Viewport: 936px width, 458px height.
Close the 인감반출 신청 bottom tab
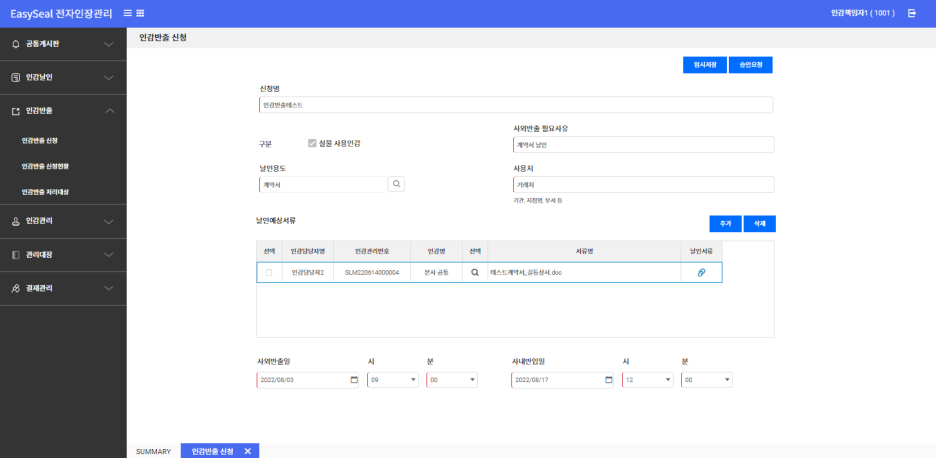pos(248,451)
